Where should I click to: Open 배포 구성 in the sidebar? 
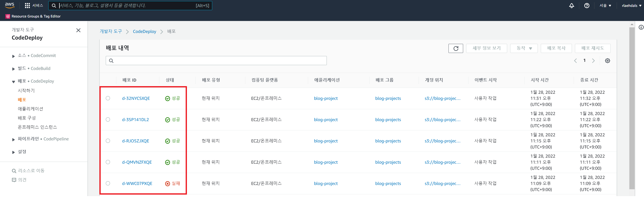pyautogui.click(x=27, y=118)
